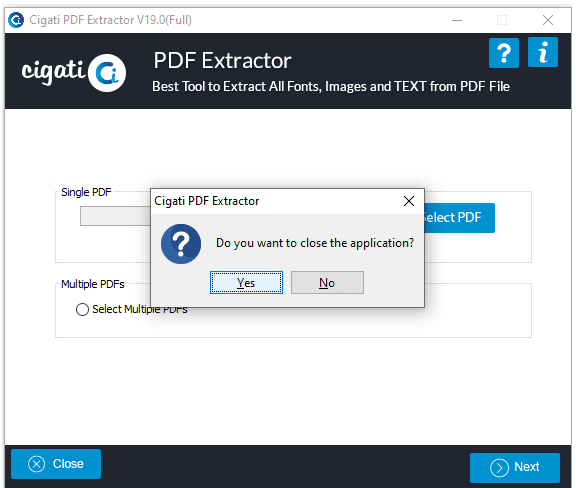Click the Cigati icon in title bar
This screenshot has width=576, height=488.
coord(16,20)
